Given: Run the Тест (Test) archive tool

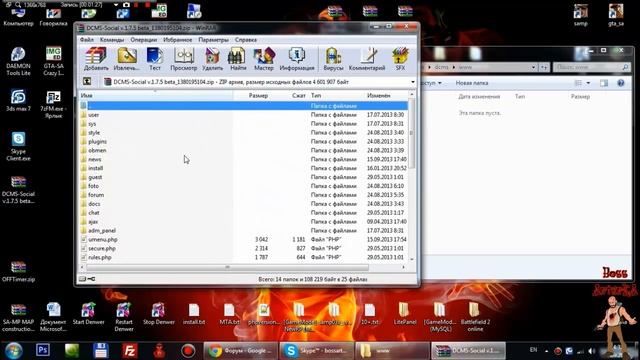Looking at the screenshot, I should click(155, 59).
